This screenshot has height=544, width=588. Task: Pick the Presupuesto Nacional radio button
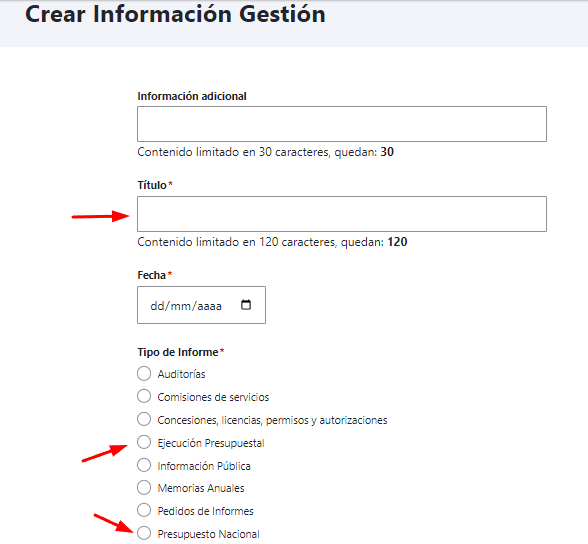click(x=144, y=533)
